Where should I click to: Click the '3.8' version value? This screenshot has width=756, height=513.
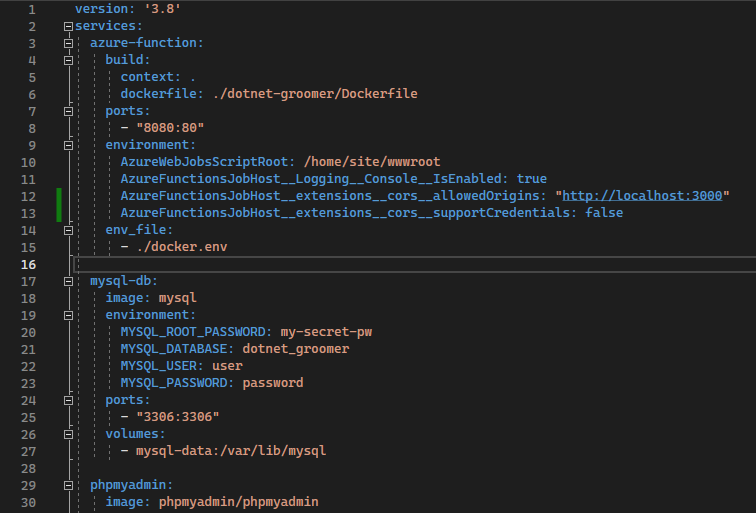[x=162, y=9]
